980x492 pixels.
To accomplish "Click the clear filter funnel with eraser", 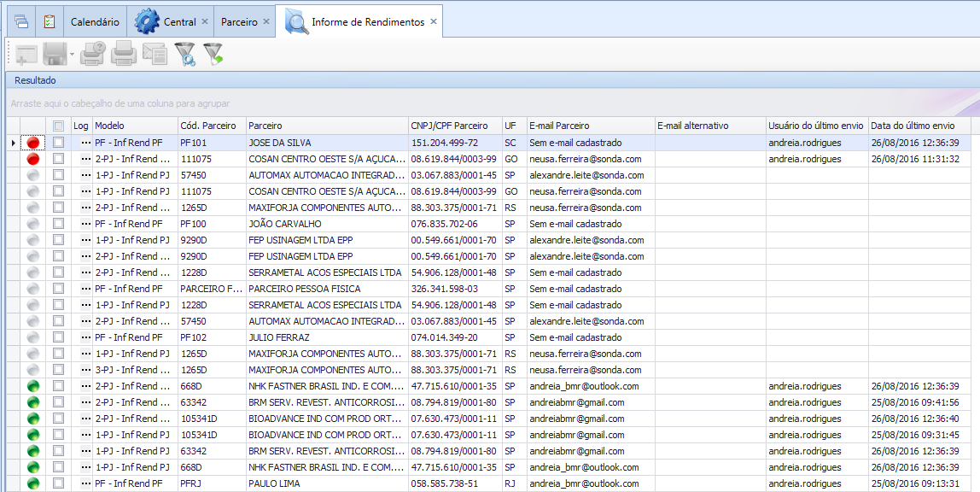I will pyautogui.click(x=213, y=55).
